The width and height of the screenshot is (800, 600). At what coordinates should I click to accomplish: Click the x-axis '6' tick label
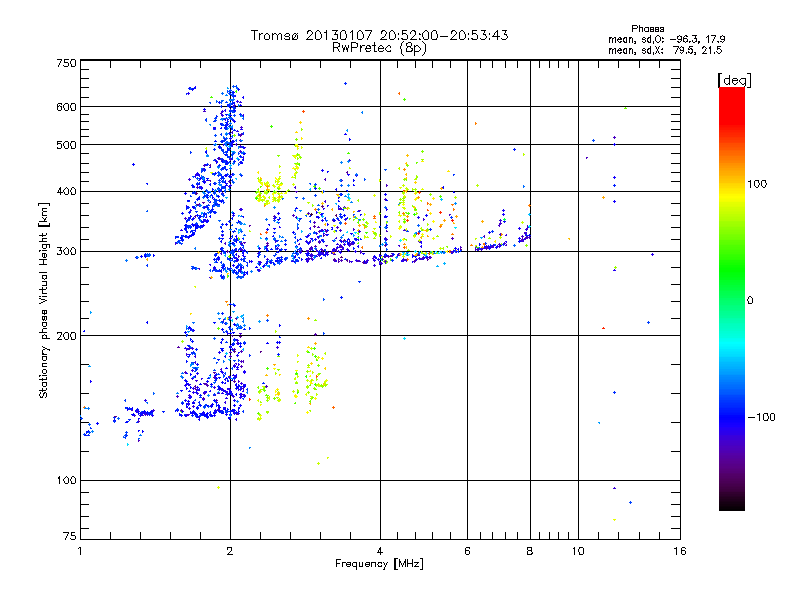click(467, 551)
